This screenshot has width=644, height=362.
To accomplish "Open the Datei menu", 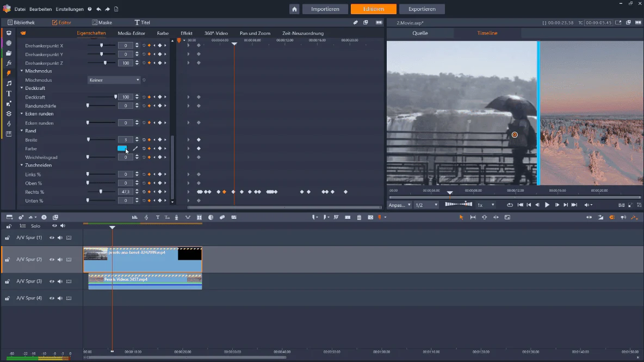I will click(20, 9).
